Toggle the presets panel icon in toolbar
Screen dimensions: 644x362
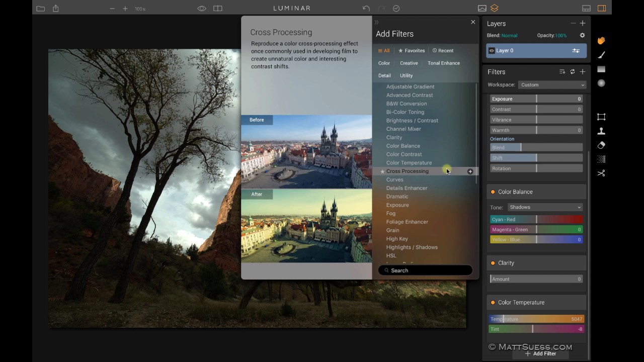tap(586, 9)
